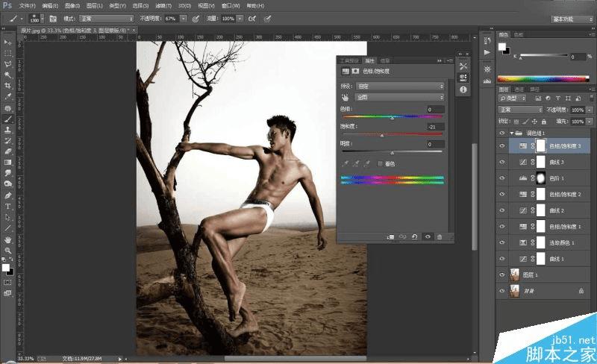Open the info panel icon

463,90
